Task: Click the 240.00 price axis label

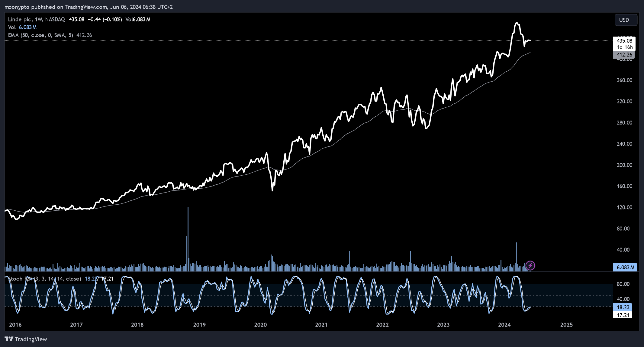Action: pyautogui.click(x=624, y=144)
